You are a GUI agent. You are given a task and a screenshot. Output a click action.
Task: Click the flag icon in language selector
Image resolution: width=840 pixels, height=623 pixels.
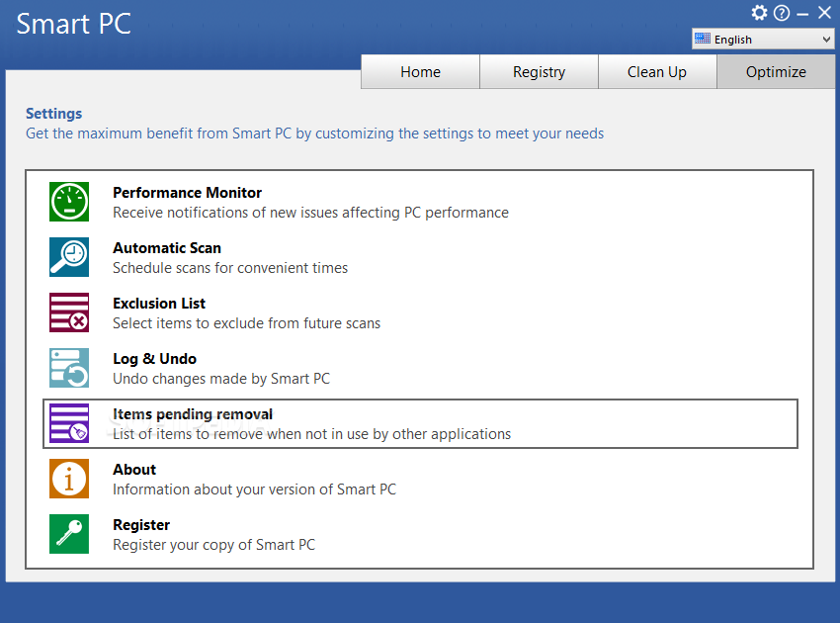[x=702, y=39]
